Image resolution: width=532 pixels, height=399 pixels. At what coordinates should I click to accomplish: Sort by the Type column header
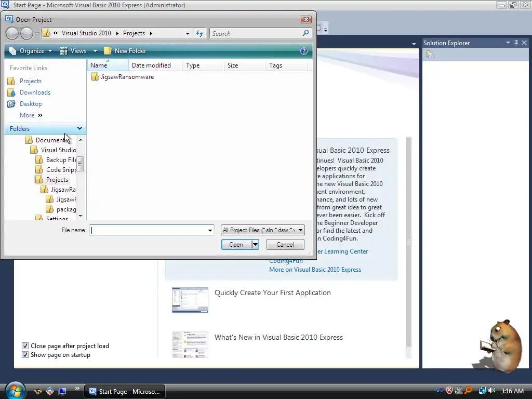click(204, 65)
